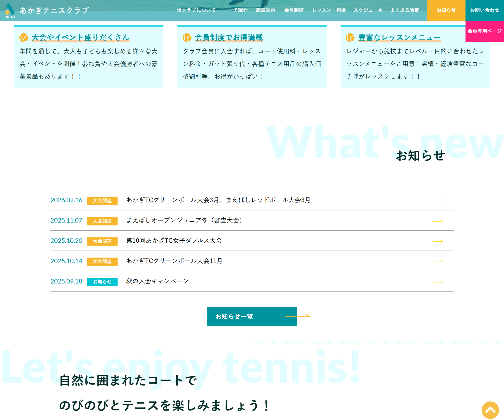Open 秋の入会キャンペーン article
Viewport: 504px width, 420px height.
[x=158, y=281]
